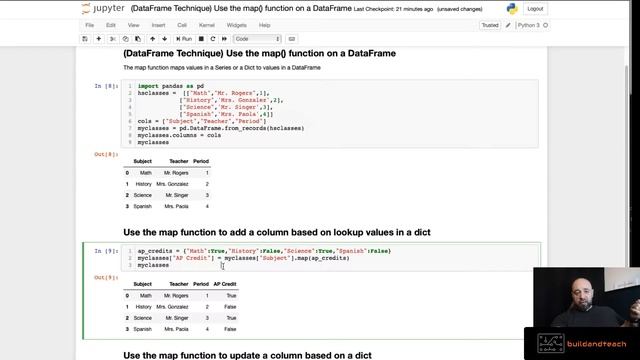Rename notebook by clicking its title
The height and width of the screenshot is (360, 640).
coord(241,9)
